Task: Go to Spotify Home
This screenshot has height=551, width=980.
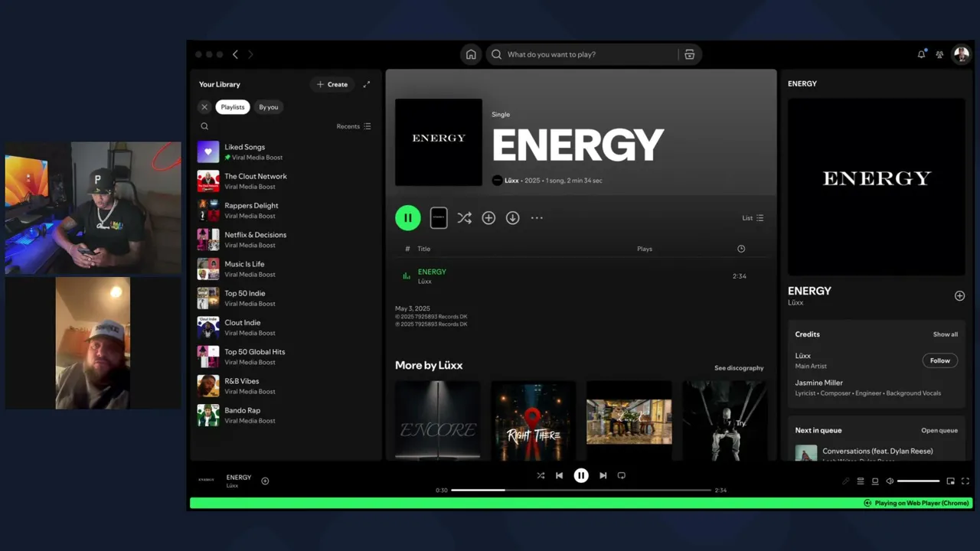Action: (x=471, y=54)
